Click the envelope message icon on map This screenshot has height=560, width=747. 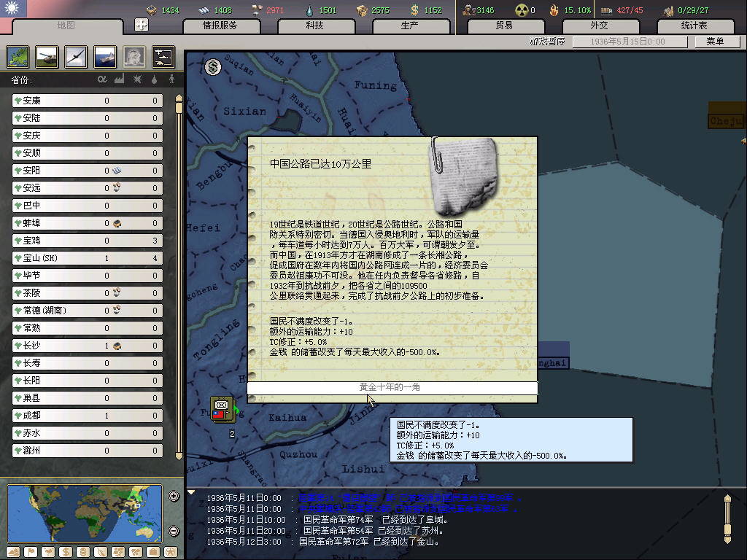[x=221, y=405]
